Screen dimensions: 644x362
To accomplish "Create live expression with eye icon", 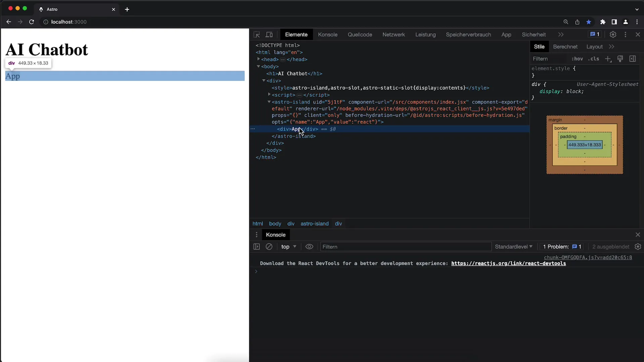I will pyautogui.click(x=309, y=246).
